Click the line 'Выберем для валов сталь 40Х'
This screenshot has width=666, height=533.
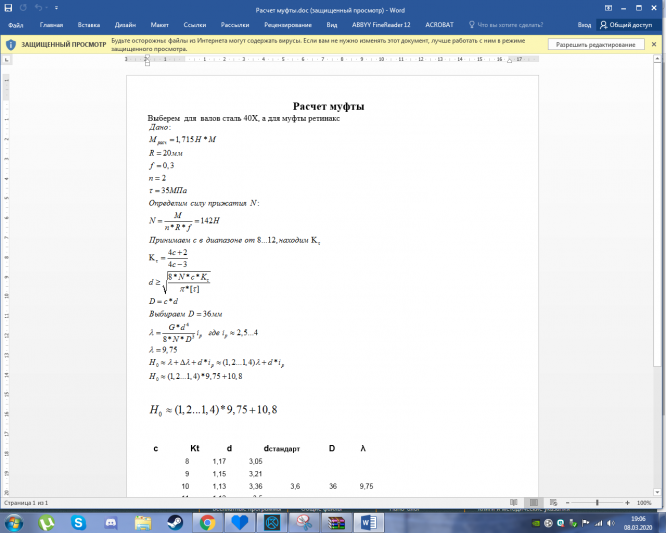(244, 118)
